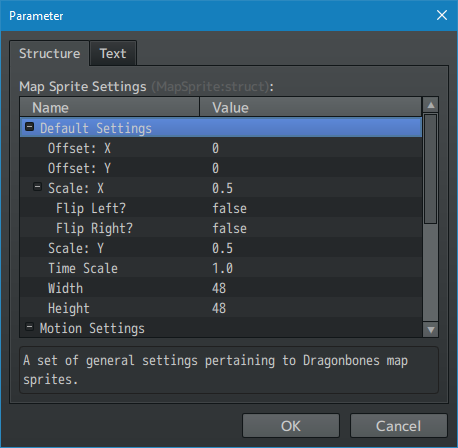458x448 pixels.
Task: Select the Width parameter row
Action: 221,288
